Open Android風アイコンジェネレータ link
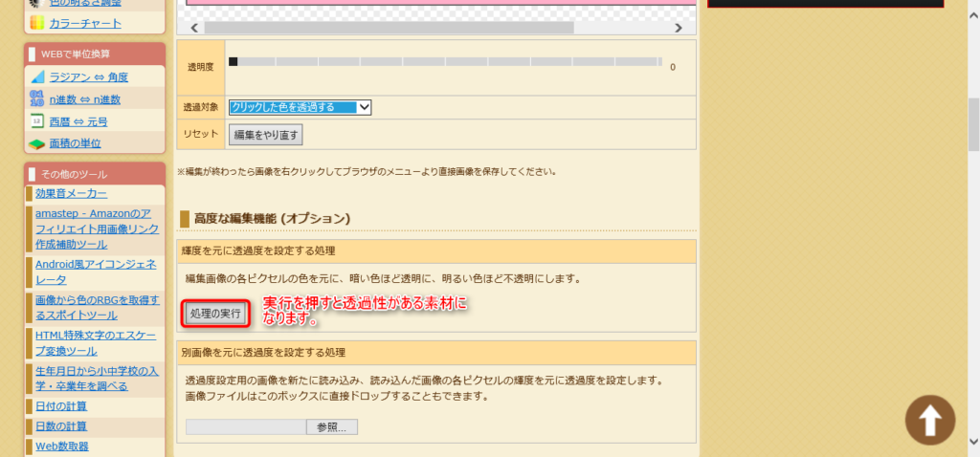 click(97, 272)
